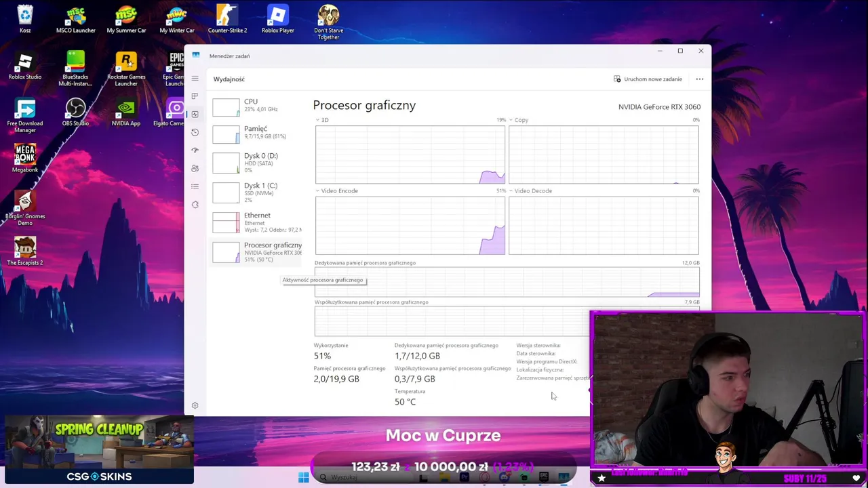The width and height of the screenshot is (868, 488).
Task: Open File Explorer from the taskbar
Action: click(x=443, y=477)
